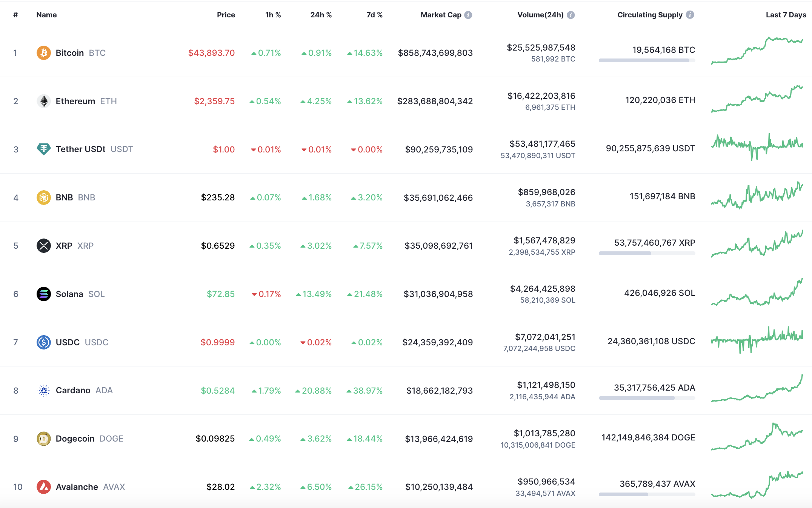This screenshot has width=812, height=508.
Task: Click the Bitcoin coin logo icon
Action: point(44,53)
